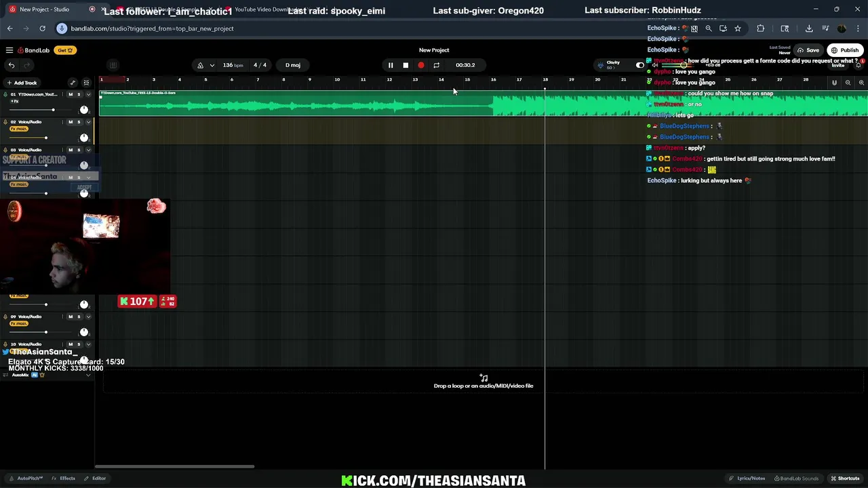Expand track 09 options chevron
Screen dimensions: 868x488
coord(88,317)
